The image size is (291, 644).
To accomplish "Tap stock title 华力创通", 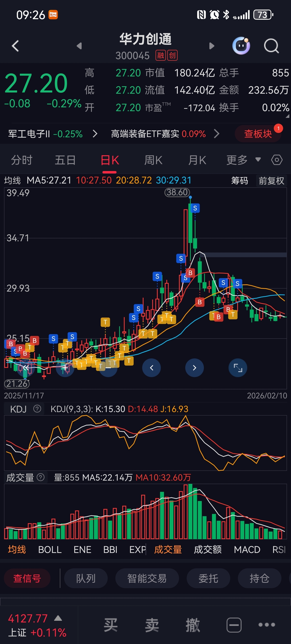I will tap(145, 39).
